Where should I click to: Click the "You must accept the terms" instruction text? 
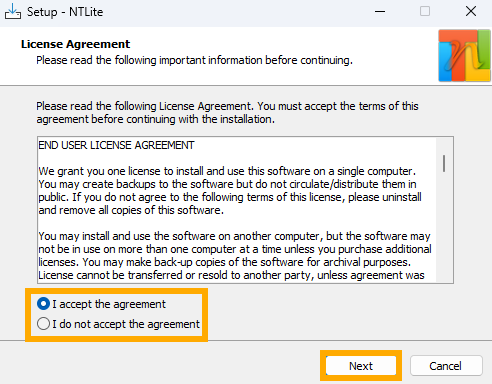point(338,106)
